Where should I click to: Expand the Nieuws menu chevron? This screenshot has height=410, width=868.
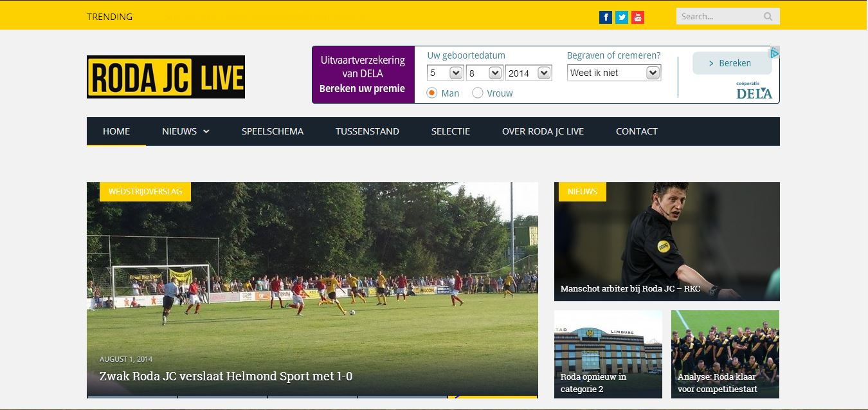click(x=206, y=131)
